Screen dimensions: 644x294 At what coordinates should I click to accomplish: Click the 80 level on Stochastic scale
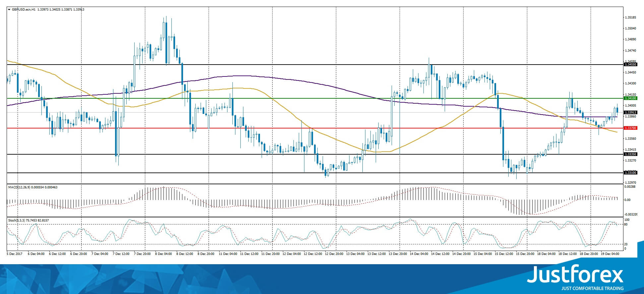tap(626, 224)
